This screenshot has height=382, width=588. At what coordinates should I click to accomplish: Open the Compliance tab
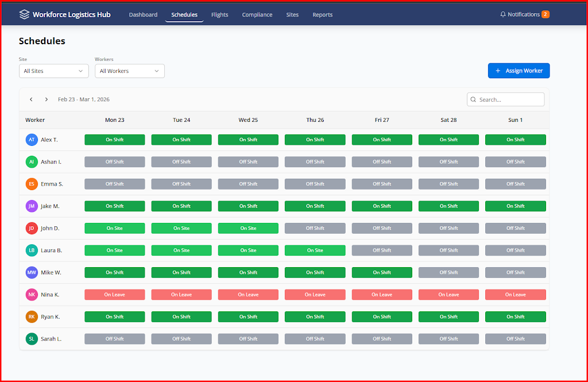coord(257,15)
